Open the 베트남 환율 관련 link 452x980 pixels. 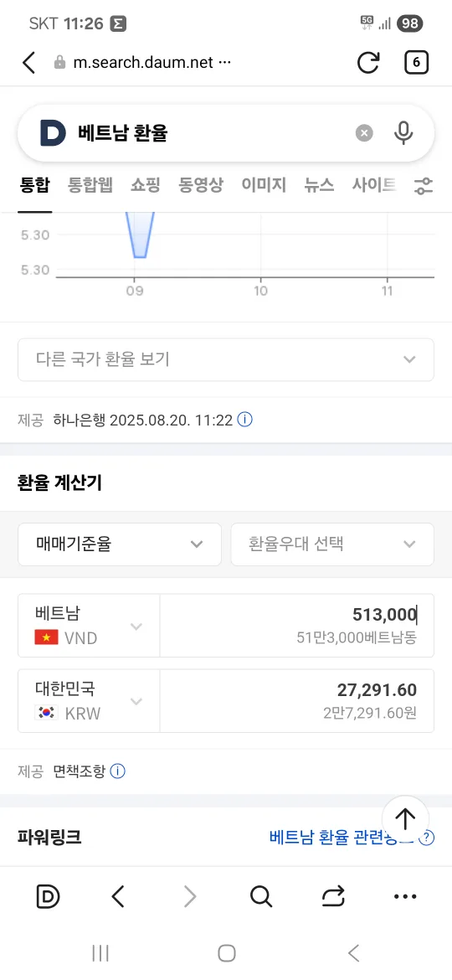pyautogui.click(x=342, y=837)
